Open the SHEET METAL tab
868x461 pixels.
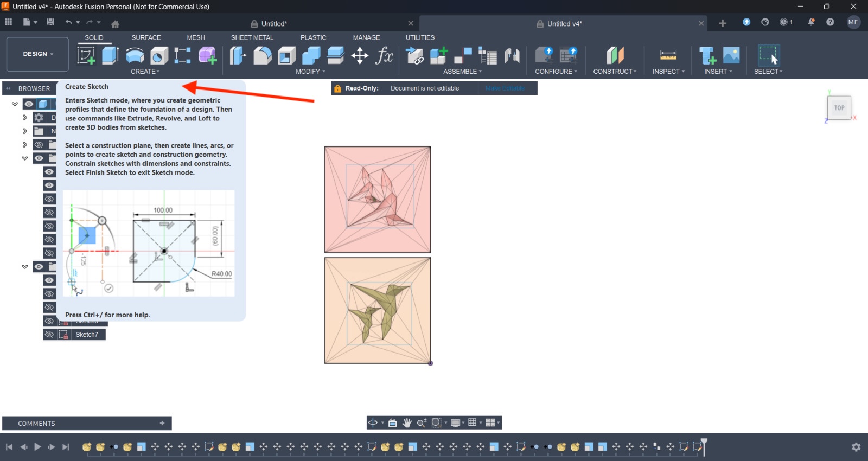(x=252, y=37)
